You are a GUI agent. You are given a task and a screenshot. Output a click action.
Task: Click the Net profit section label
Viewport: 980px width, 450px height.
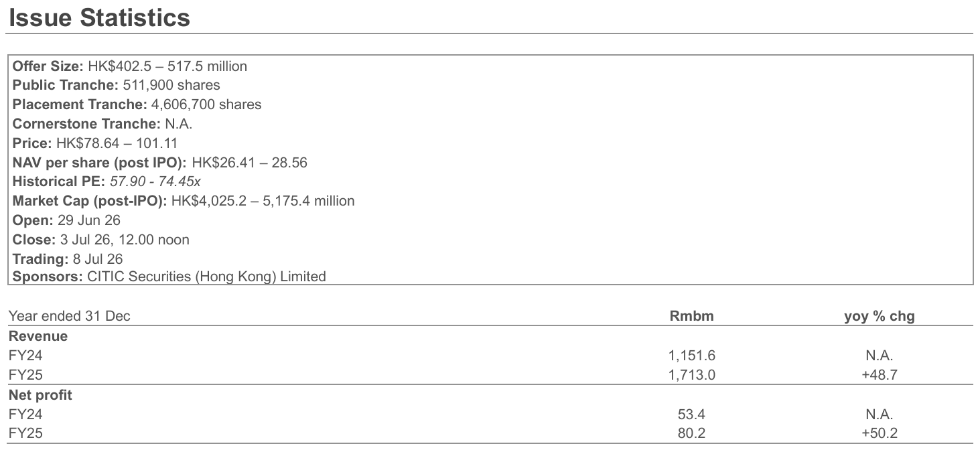(40, 395)
